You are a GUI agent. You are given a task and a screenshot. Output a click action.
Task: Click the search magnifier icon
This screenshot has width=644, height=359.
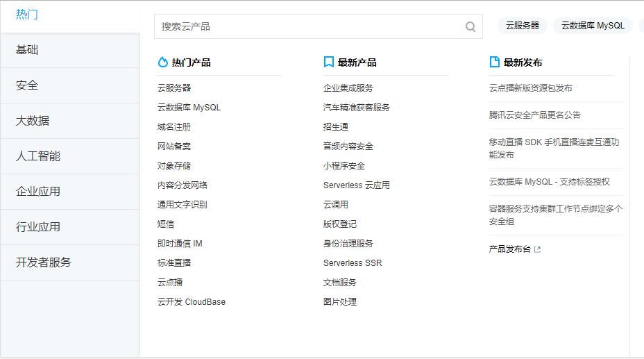pos(470,27)
